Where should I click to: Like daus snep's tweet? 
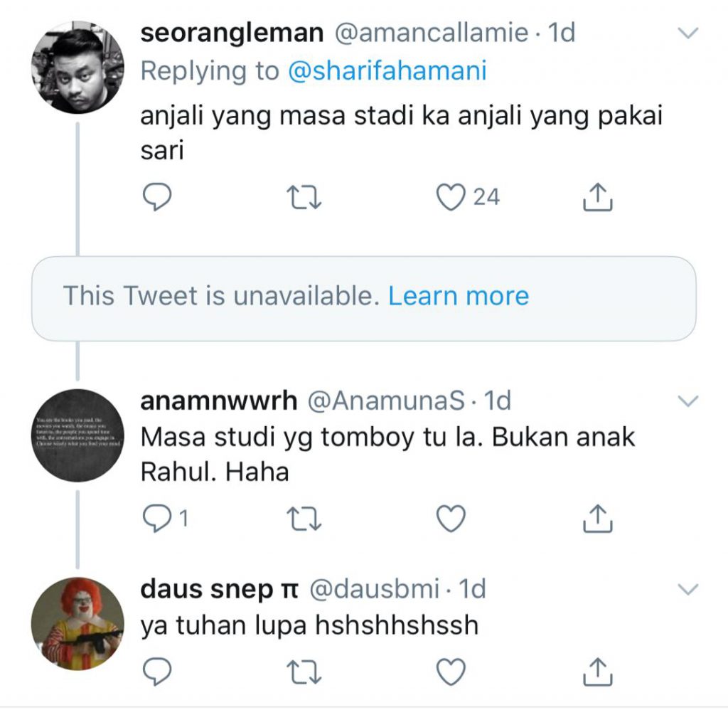449,667
